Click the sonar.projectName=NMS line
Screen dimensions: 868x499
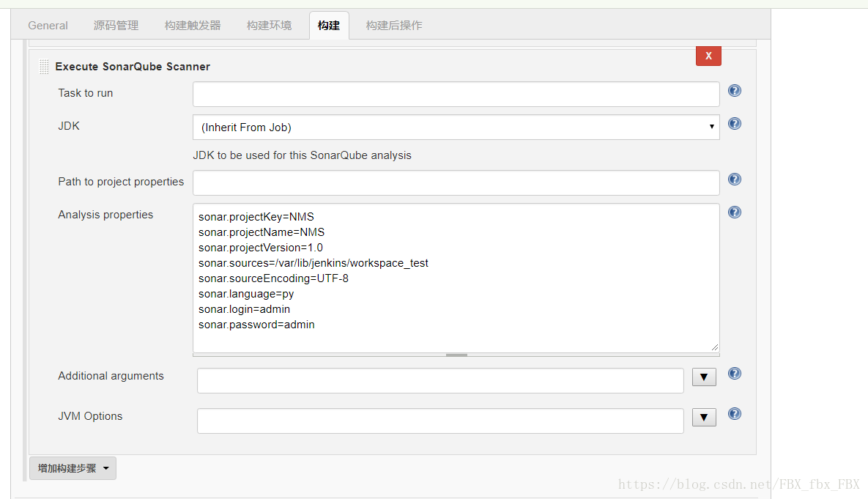point(261,232)
